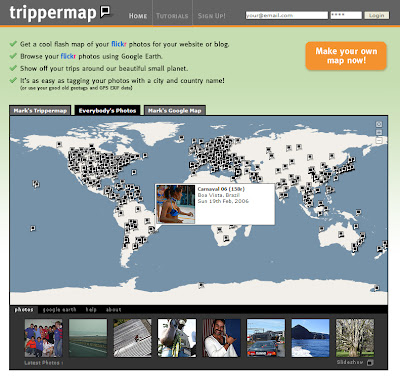Viewport: 400px width, 377px height.
Task: Open the photo marker over Hawaii
Action: click(x=36, y=184)
